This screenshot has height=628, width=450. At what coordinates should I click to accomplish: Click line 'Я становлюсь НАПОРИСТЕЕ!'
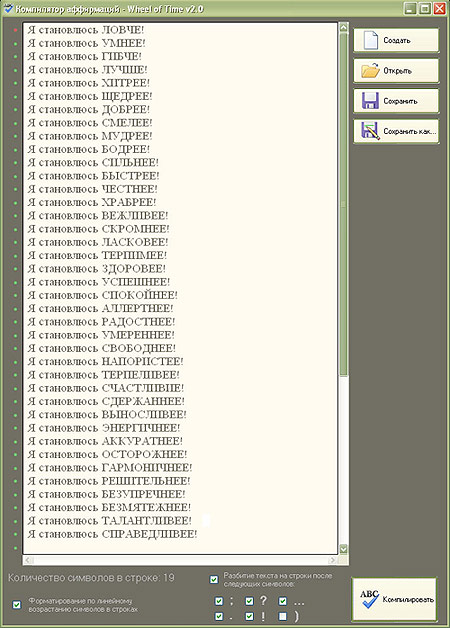click(x=105, y=362)
